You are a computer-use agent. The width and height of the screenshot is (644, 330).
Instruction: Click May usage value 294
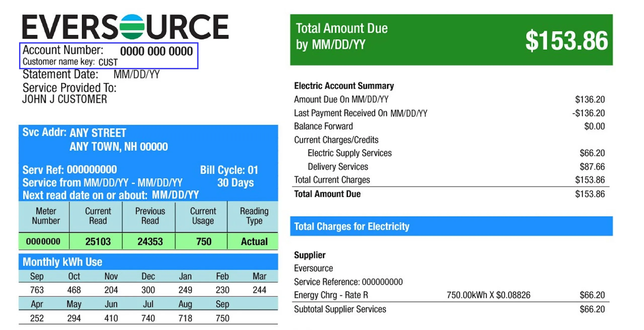click(x=74, y=318)
